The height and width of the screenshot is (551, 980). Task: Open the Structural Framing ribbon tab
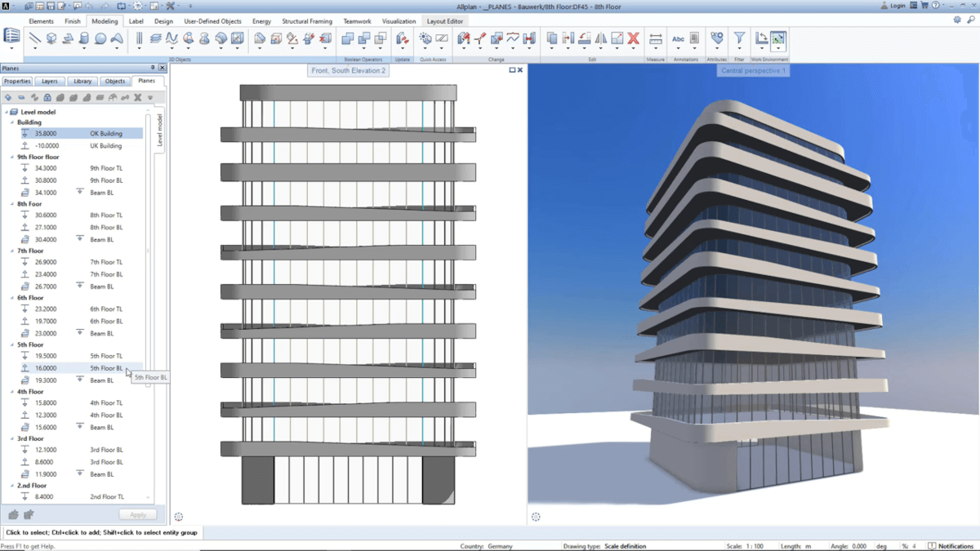pyautogui.click(x=307, y=21)
